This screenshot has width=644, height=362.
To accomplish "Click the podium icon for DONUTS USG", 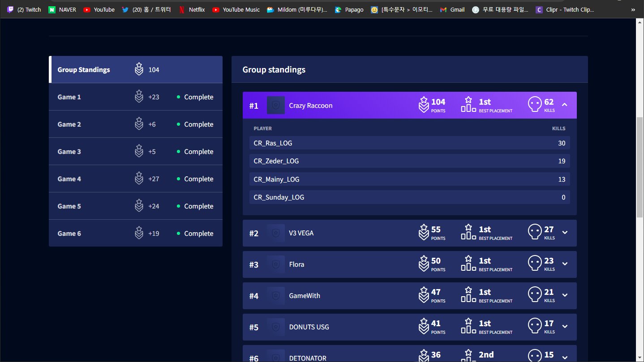I will pyautogui.click(x=468, y=326).
